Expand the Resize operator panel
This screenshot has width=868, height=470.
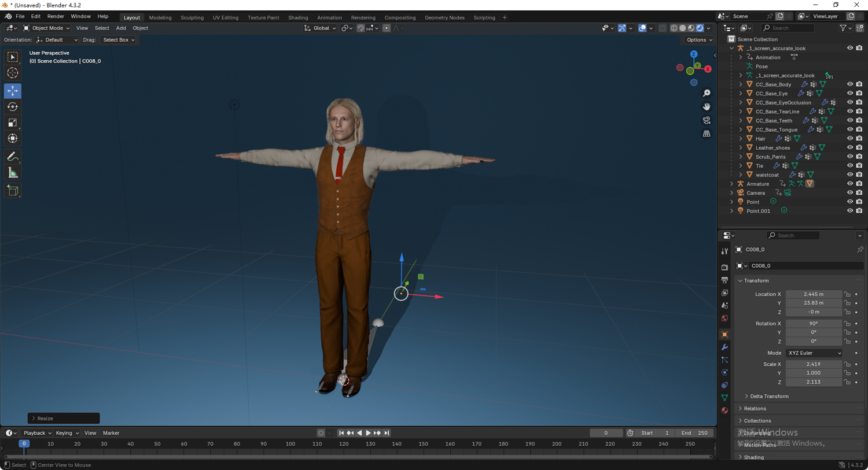pos(64,419)
